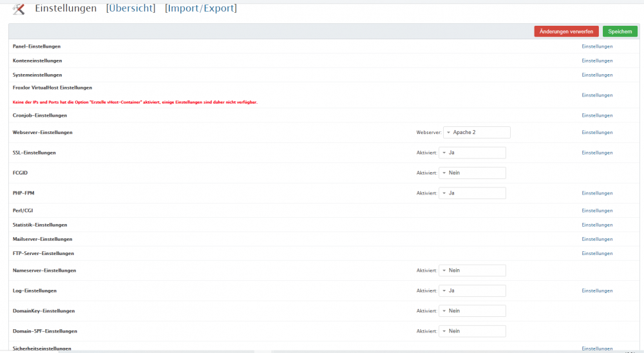This screenshot has width=644, height=353.
Task: Click the wrench tools icon beside Einstellungen
Action: 19,9
